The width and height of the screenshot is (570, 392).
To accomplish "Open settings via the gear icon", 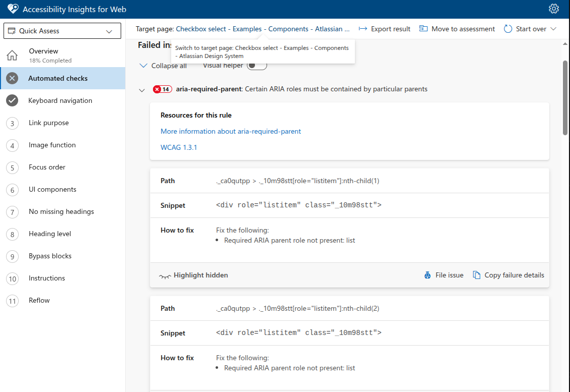I will [x=554, y=9].
